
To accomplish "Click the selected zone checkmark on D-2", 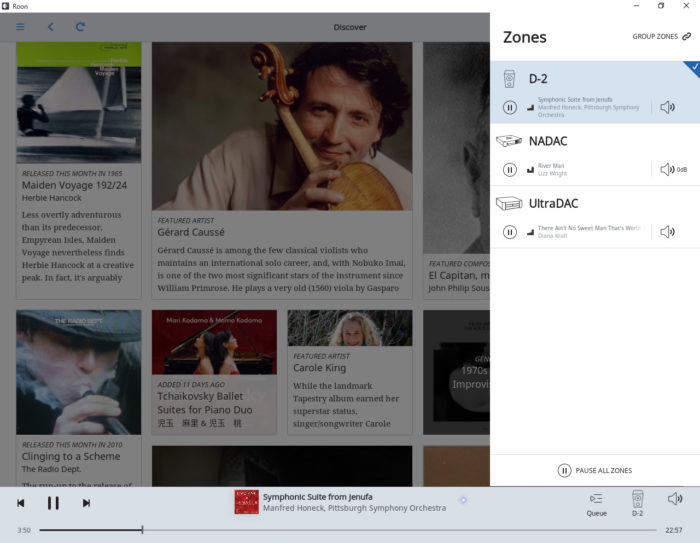I will [694, 67].
